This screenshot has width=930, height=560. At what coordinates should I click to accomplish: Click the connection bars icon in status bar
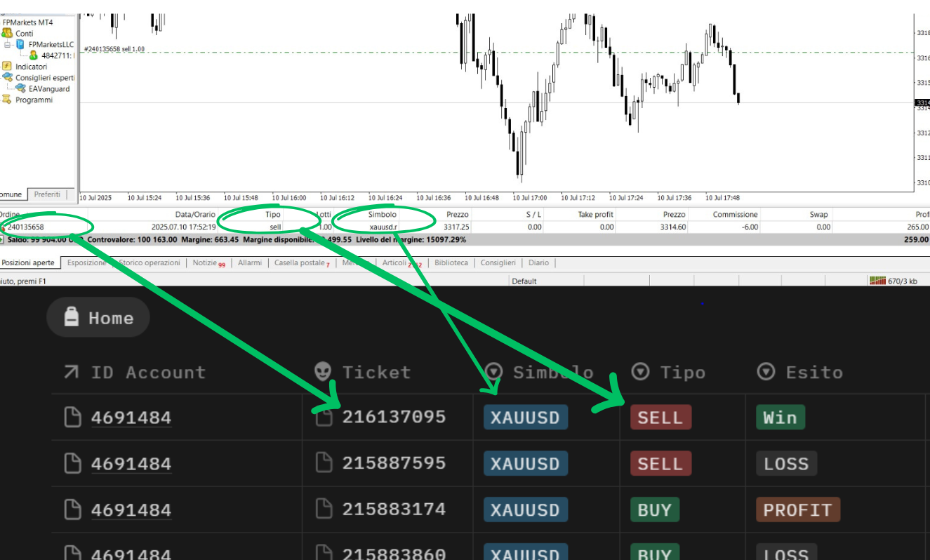tap(877, 281)
